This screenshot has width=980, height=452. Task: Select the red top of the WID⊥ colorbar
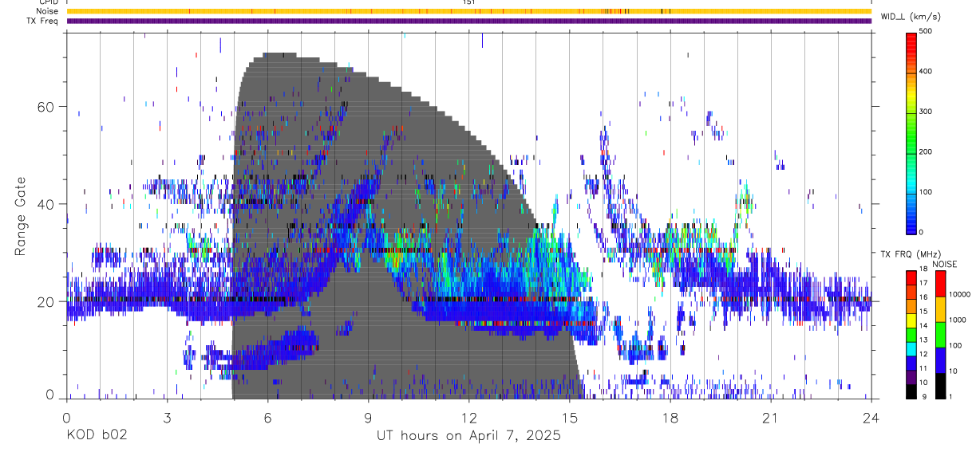coord(911,44)
